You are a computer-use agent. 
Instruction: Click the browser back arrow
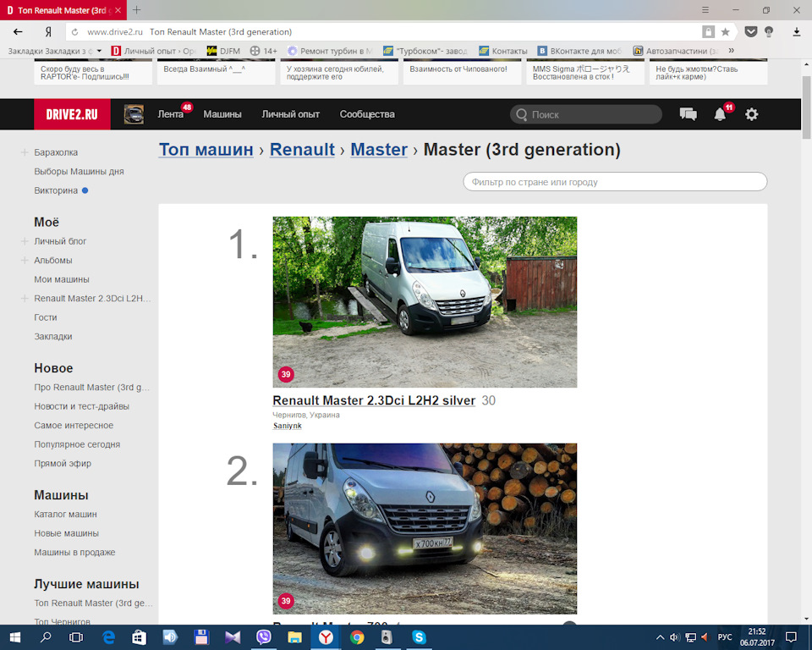click(18, 31)
